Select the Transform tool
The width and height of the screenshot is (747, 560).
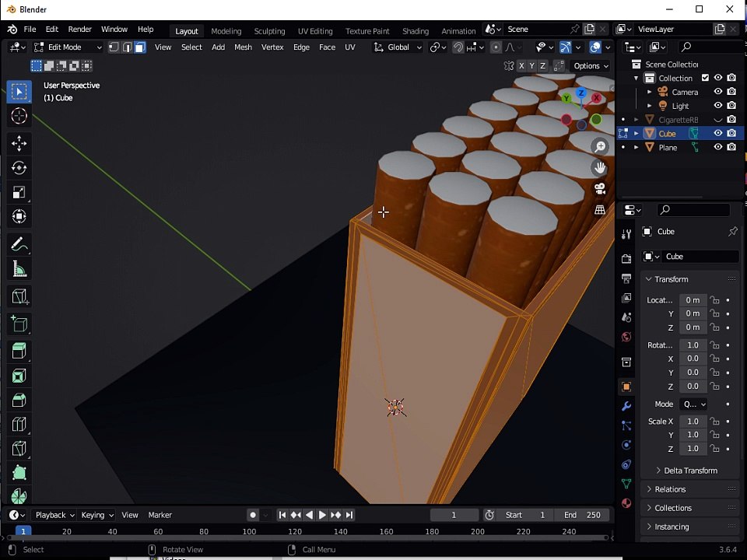tap(19, 216)
